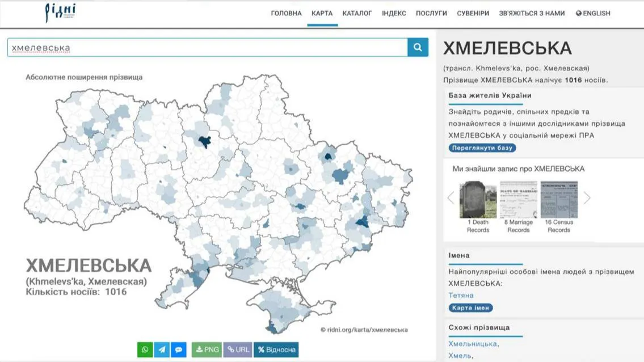The image size is (644, 362).
Task: Advance the records carousel with right arrow
Action: 588,197
